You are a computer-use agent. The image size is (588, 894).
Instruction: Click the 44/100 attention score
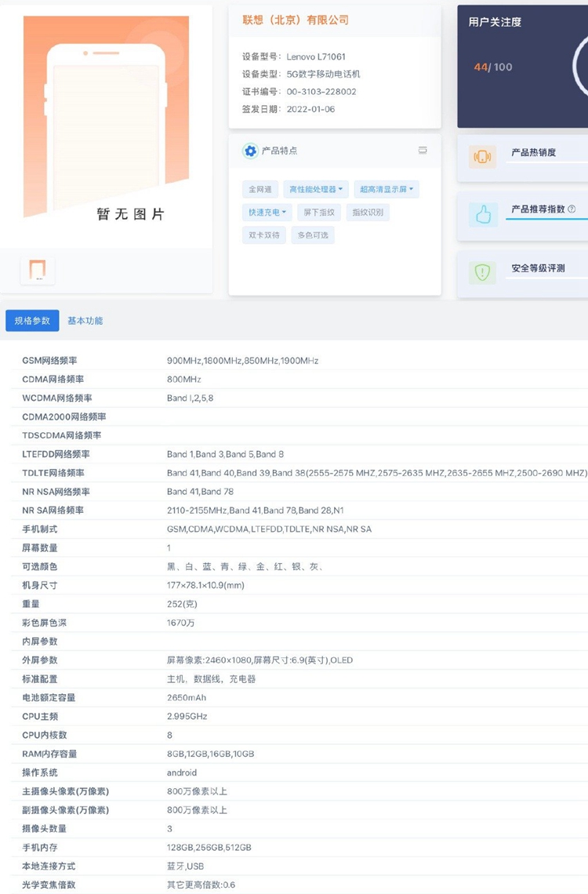point(493,67)
